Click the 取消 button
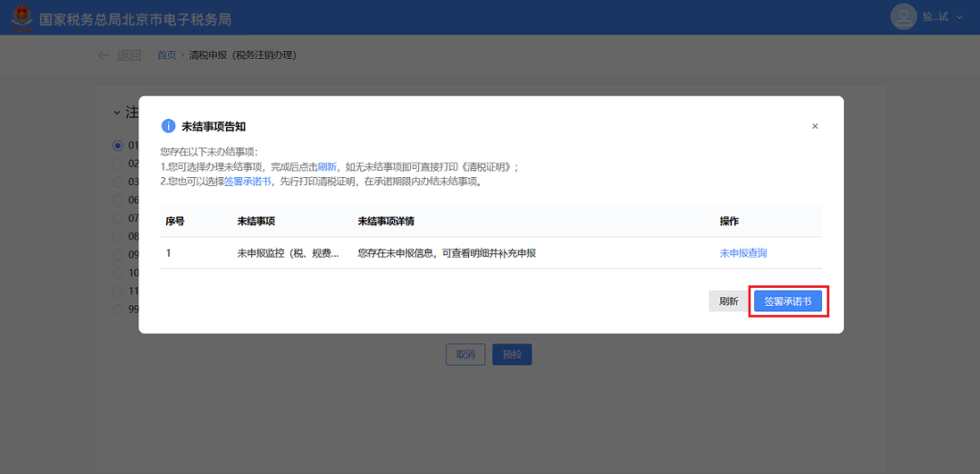Image resolution: width=980 pixels, height=474 pixels. pos(465,354)
